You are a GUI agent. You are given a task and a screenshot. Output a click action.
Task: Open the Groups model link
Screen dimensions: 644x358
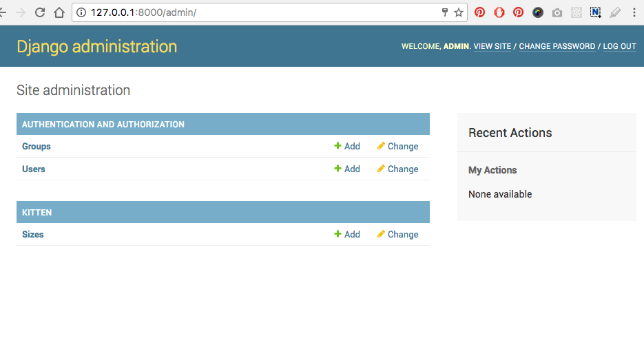click(x=36, y=146)
